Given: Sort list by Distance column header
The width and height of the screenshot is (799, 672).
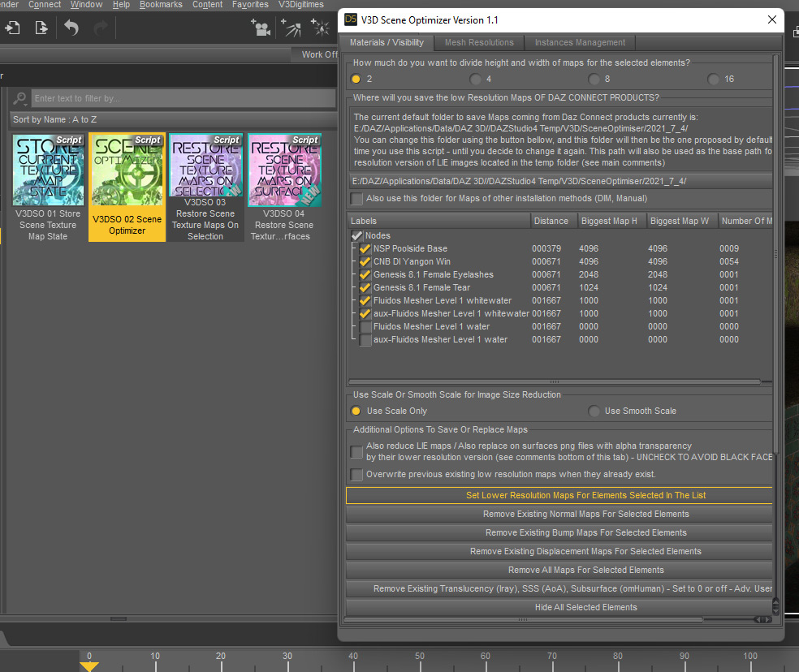Looking at the screenshot, I should coord(554,221).
